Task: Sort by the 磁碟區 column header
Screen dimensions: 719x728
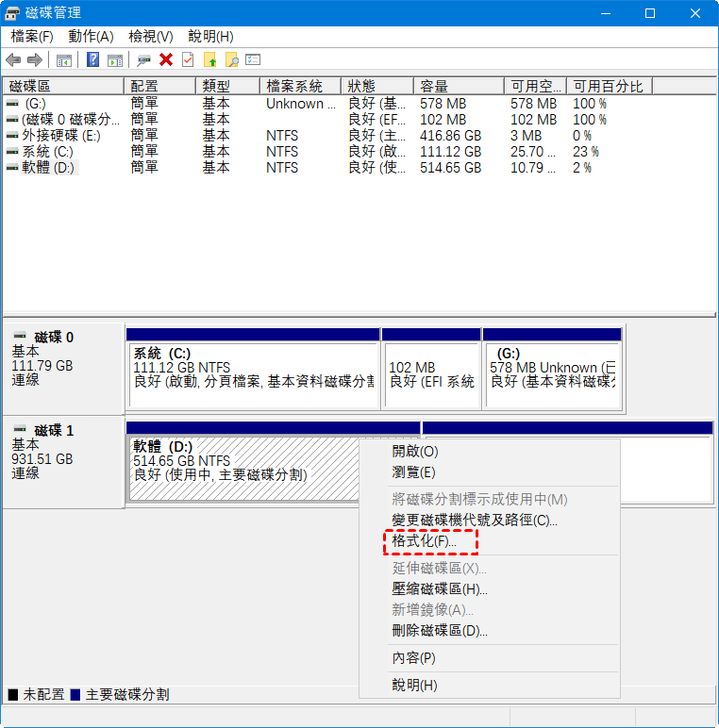Action: coord(63,87)
